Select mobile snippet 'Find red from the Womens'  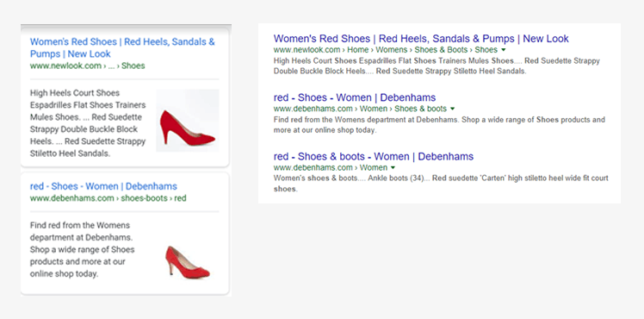pyautogui.click(x=80, y=225)
